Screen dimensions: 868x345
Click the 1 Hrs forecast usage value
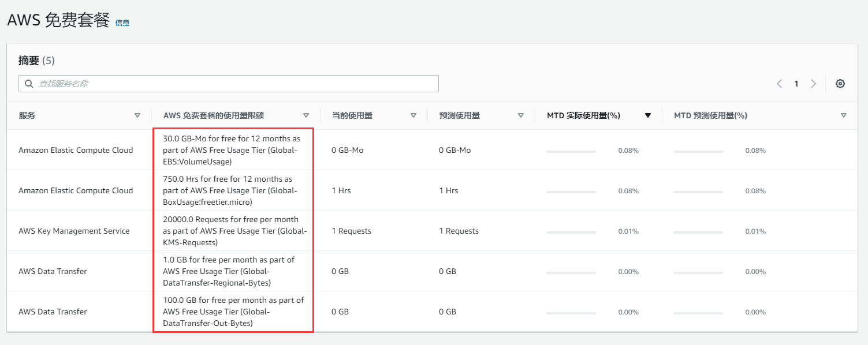click(449, 190)
